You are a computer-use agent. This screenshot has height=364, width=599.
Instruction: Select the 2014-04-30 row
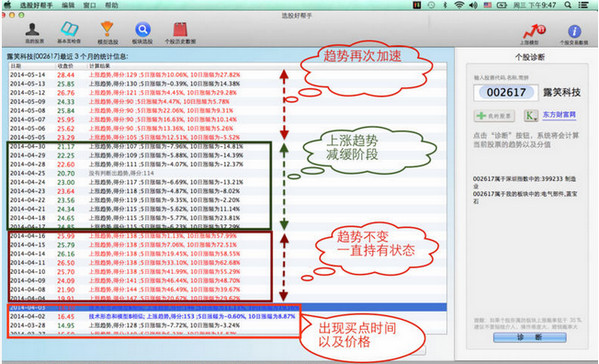(228, 146)
